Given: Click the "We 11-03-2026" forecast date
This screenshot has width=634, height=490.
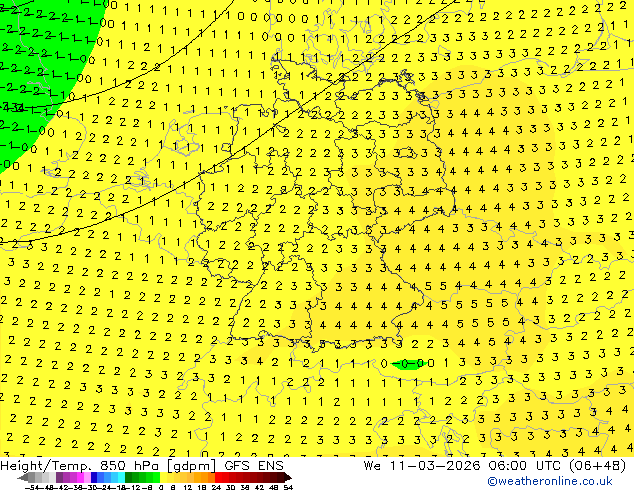Looking at the screenshot, I should click(422, 466).
